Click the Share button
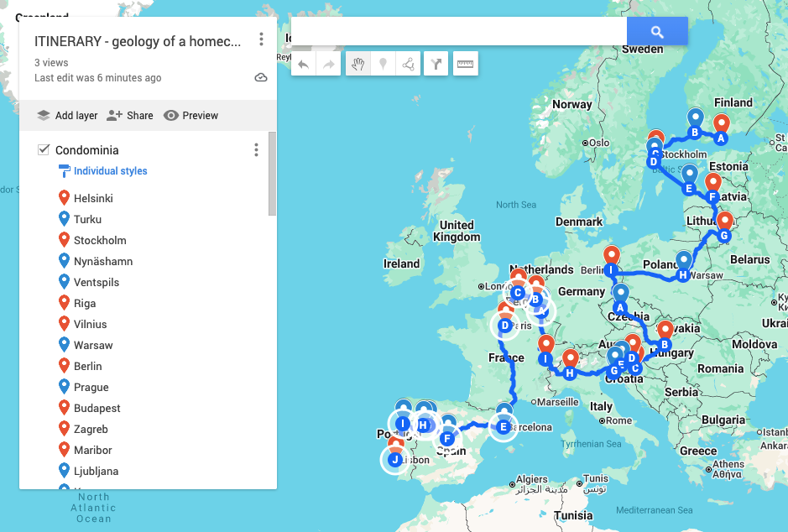Image resolution: width=788 pixels, height=532 pixels. click(x=130, y=116)
